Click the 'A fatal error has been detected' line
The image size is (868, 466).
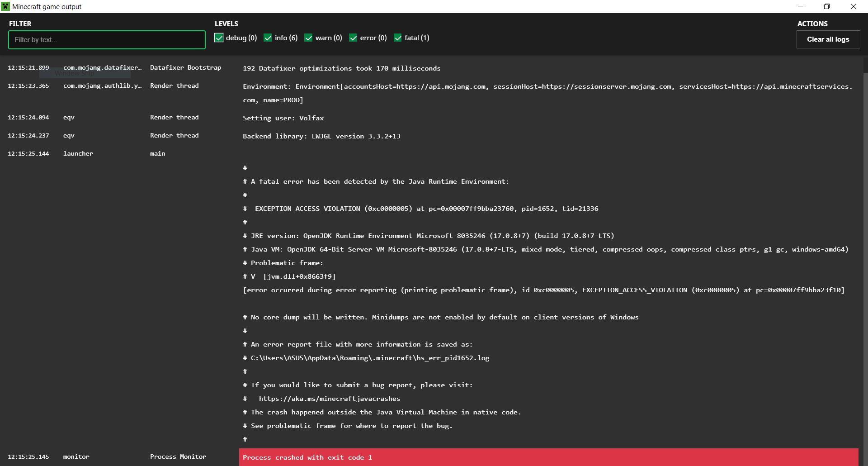[x=376, y=181]
